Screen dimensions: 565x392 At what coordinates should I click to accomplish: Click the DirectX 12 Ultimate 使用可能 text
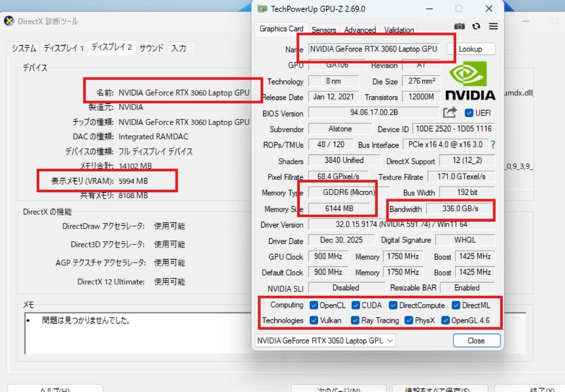tap(131, 282)
